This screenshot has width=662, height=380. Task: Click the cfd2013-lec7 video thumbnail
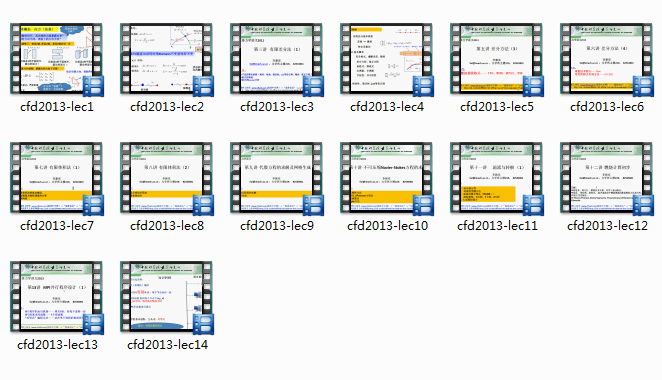(57, 178)
